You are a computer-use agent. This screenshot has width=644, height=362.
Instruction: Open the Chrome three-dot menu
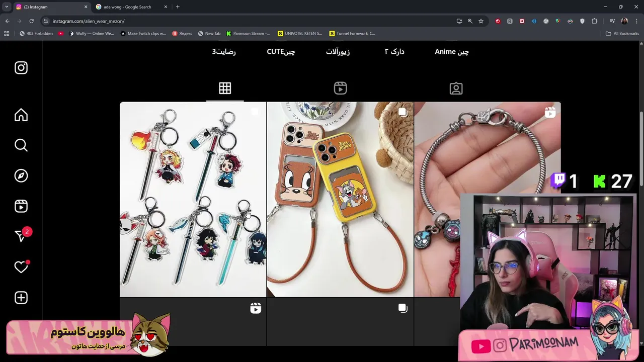click(636, 21)
